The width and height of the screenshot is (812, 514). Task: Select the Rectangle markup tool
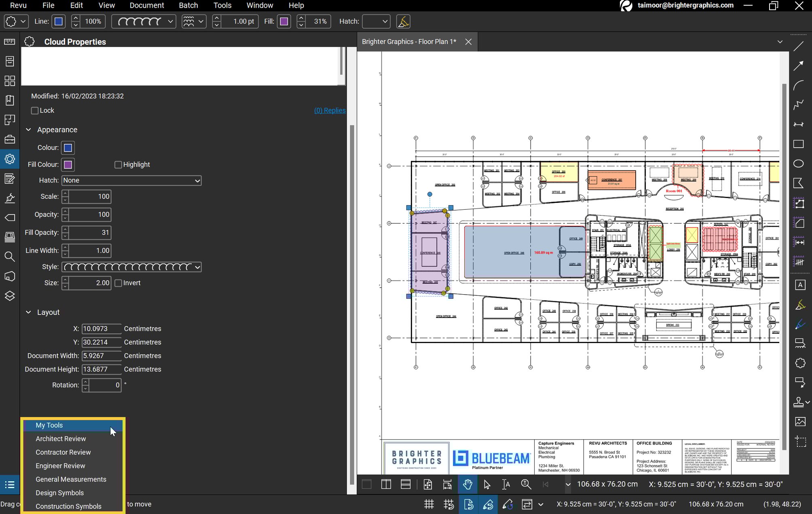[799, 144]
